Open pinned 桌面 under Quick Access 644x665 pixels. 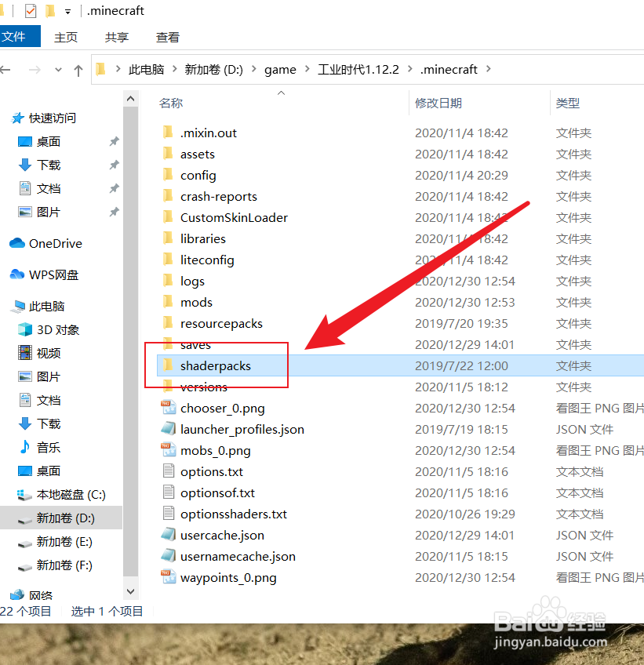49,141
